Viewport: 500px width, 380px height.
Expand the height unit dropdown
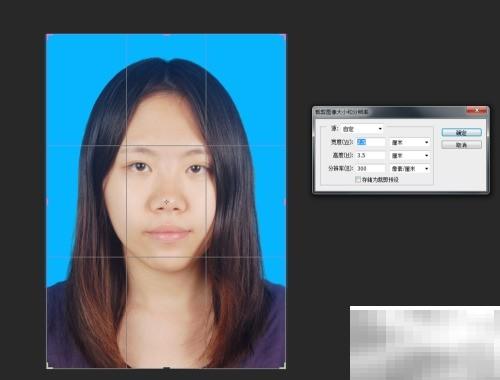click(410, 156)
